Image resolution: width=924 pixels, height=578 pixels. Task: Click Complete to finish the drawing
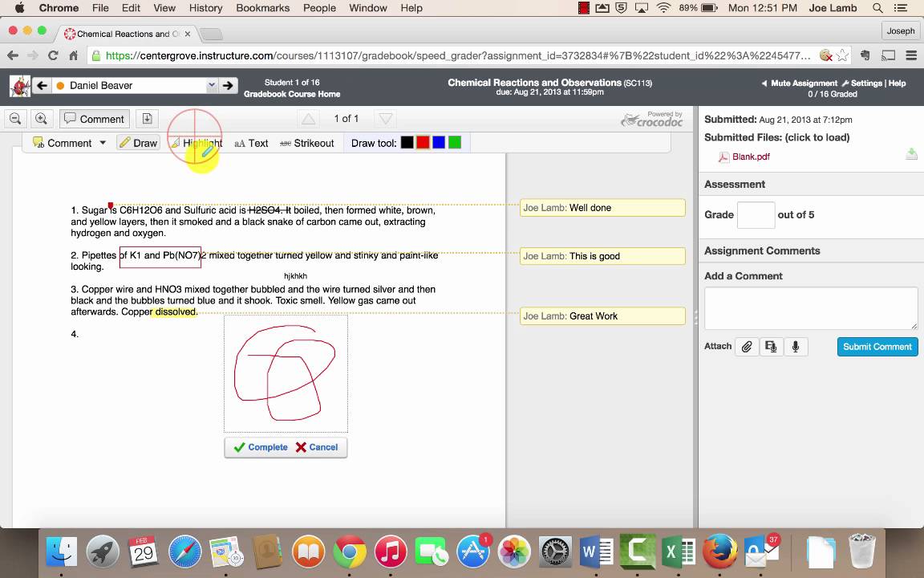coord(261,447)
